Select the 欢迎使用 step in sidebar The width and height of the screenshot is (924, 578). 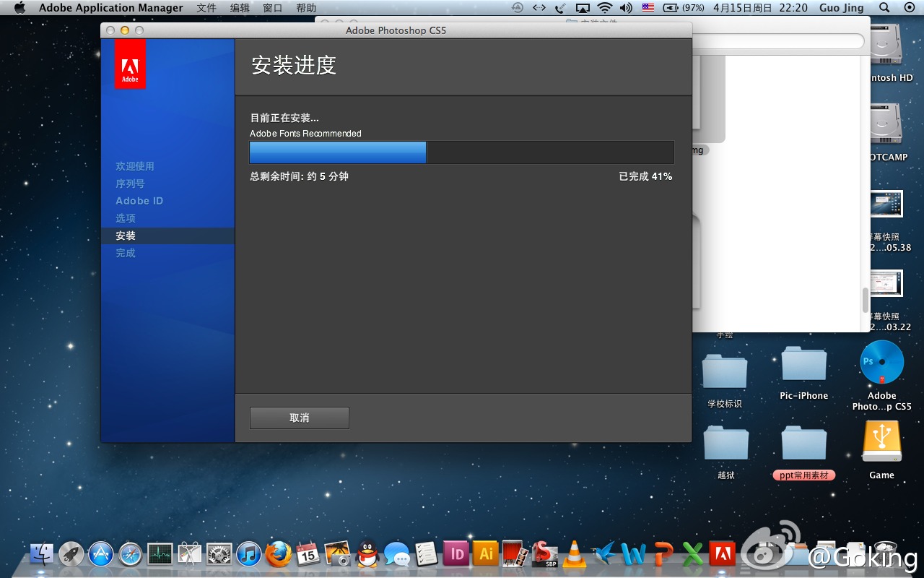point(135,166)
